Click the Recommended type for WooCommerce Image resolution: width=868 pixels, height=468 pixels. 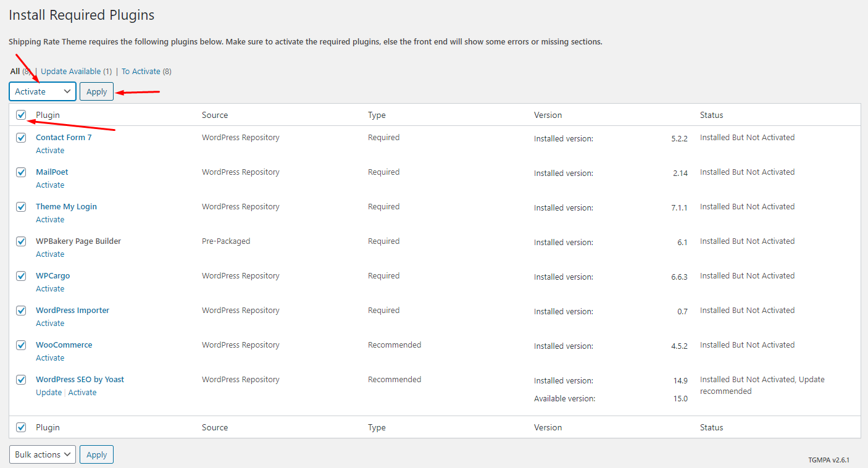pos(394,345)
